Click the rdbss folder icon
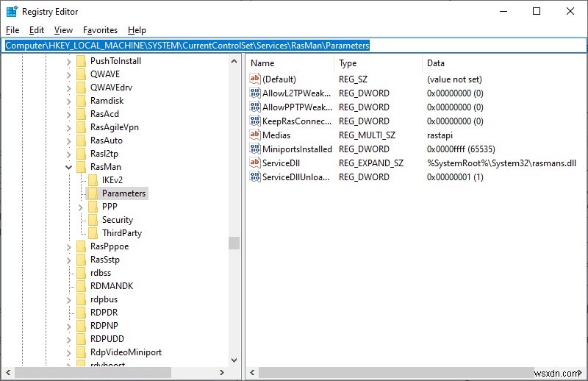This screenshot has width=588, height=381. tap(81, 273)
